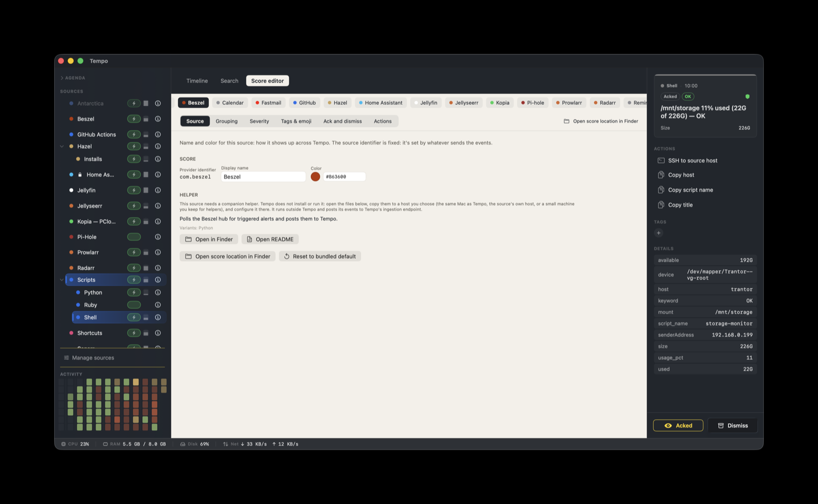Viewport: 818px width, 504px height.
Task: Click the senderAddress value 192.168.0.199
Action: [732, 335]
